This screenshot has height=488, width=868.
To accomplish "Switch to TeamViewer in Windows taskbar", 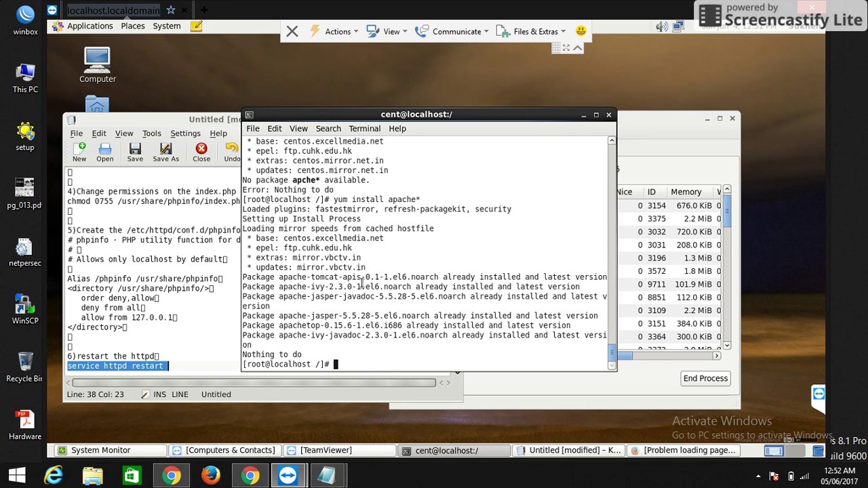I will [288, 476].
